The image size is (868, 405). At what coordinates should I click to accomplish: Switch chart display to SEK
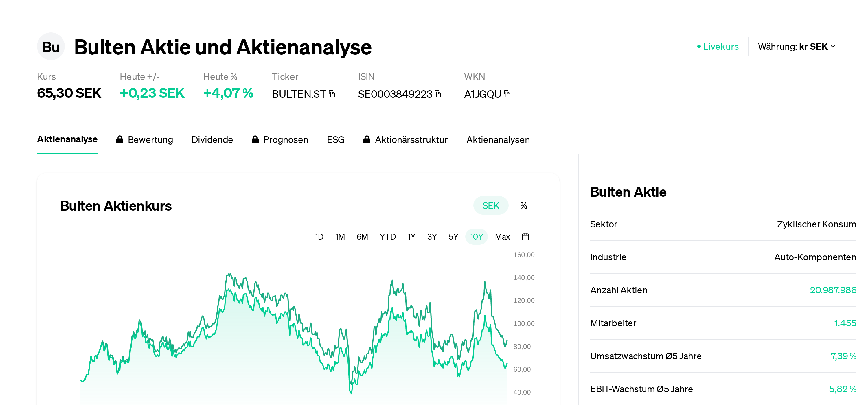tap(491, 205)
